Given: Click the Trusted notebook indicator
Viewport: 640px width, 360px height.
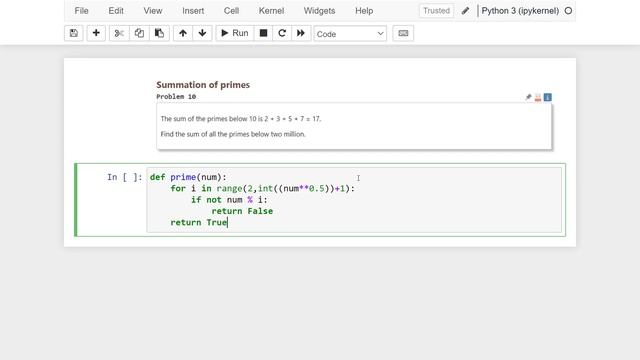Looking at the screenshot, I should [436, 11].
